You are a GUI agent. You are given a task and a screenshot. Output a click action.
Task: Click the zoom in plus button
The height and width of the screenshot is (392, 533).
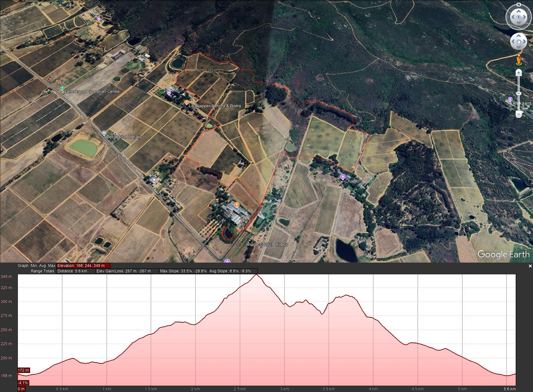click(518, 73)
